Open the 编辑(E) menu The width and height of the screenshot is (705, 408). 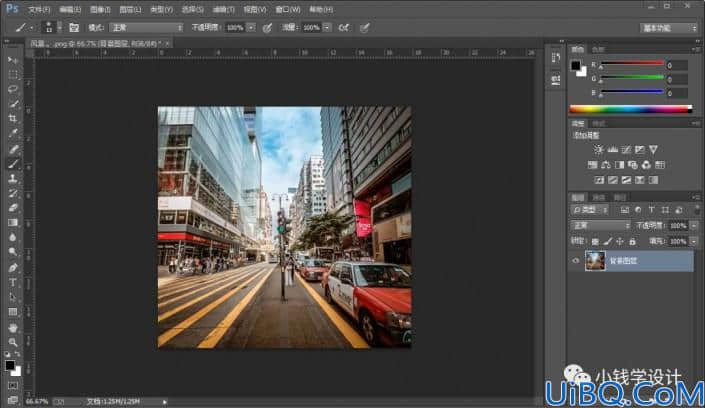click(70, 9)
